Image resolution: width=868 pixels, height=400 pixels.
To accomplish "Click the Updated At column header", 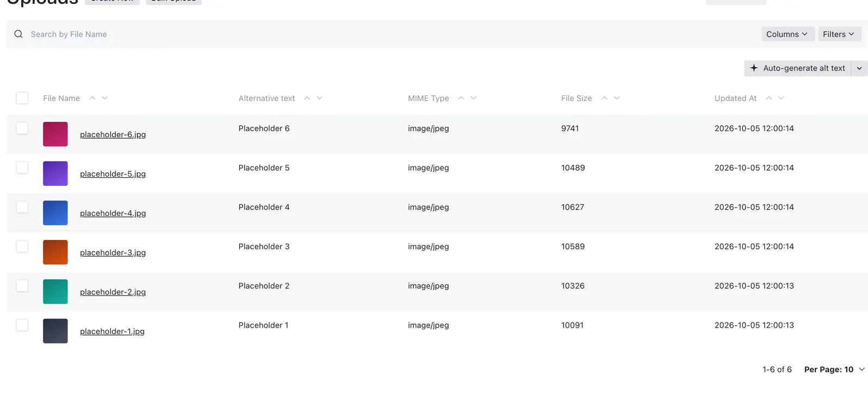I will (736, 98).
